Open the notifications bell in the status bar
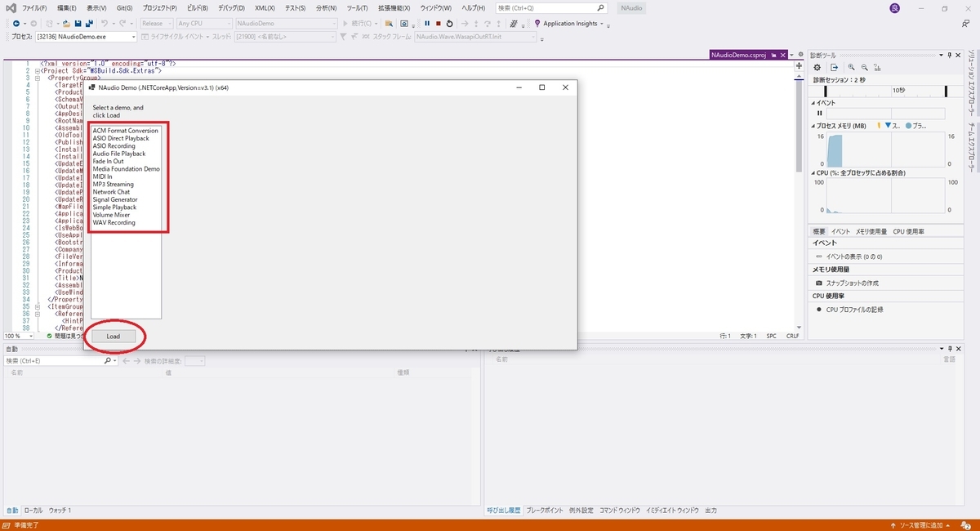The height and width of the screenshot is (531, 980). tap(966, 524)
